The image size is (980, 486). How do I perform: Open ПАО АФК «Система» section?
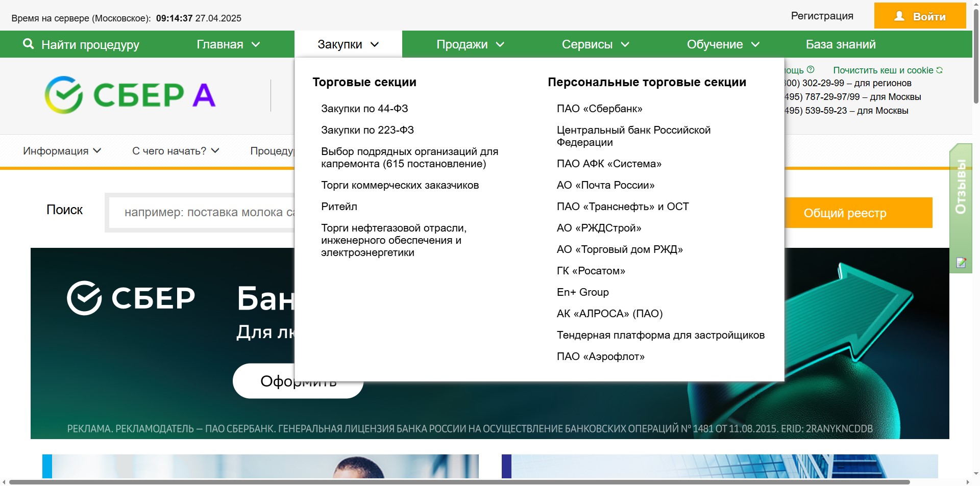tap(609, 164)
